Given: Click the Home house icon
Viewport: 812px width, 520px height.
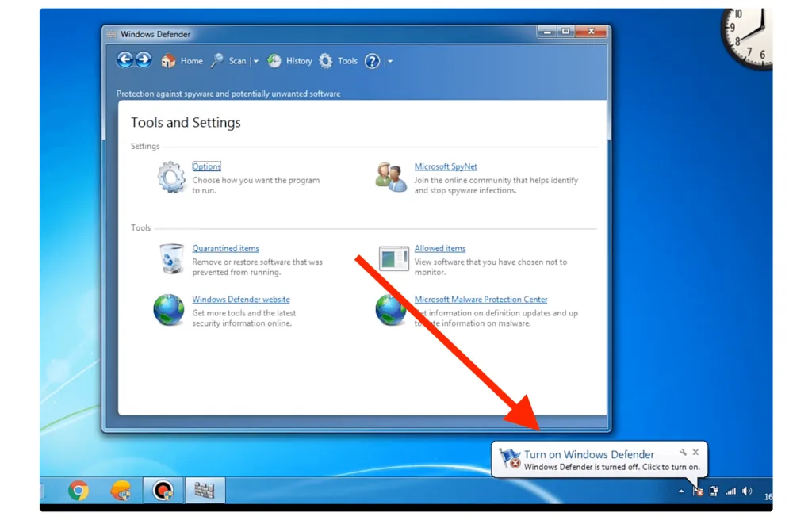Looking at the screenshot, I should click(x=168, y=60).
